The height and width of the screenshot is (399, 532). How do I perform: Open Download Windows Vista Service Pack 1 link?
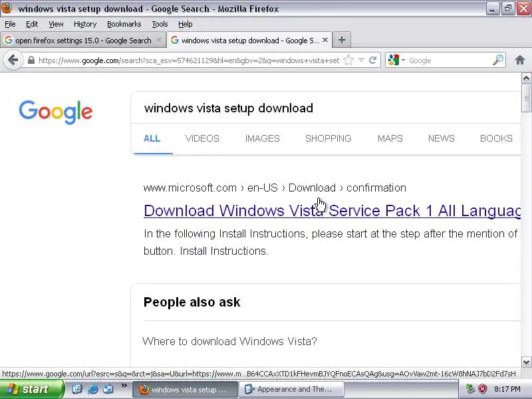tap(332, 211)
